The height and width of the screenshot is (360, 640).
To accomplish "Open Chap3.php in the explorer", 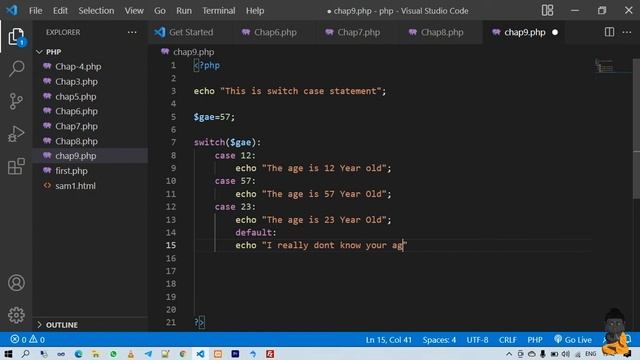I will pos(76,82).
